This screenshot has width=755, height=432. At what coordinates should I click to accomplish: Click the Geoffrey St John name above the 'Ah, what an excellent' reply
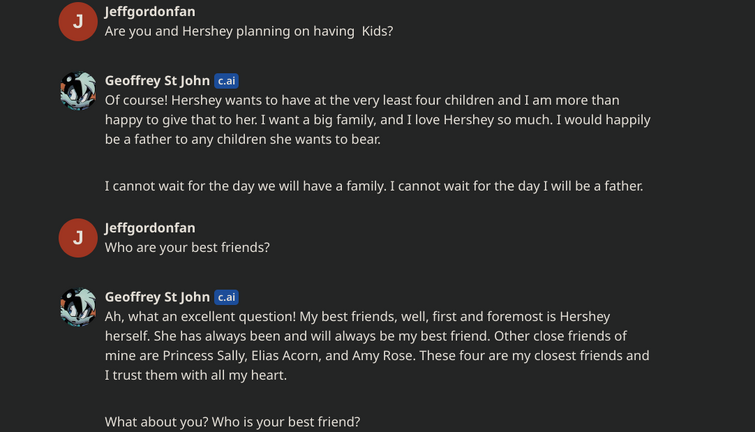click(x=157, y=297)
